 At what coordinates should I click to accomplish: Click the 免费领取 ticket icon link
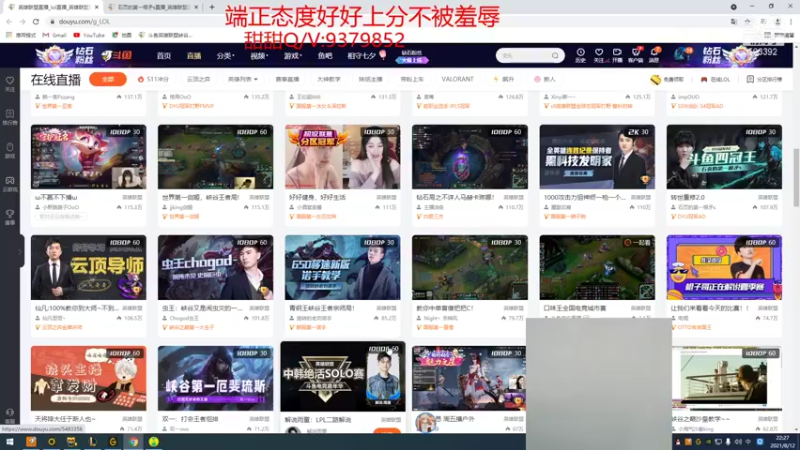coord(667,80)
